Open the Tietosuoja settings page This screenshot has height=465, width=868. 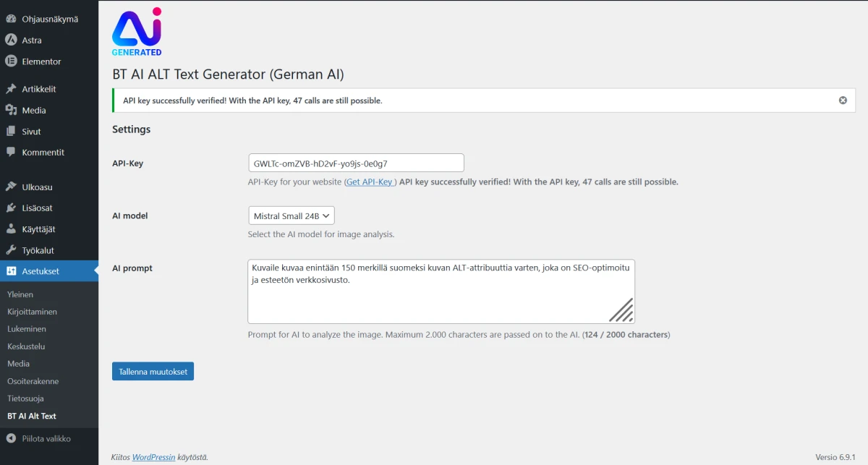(x=25, y=398)
